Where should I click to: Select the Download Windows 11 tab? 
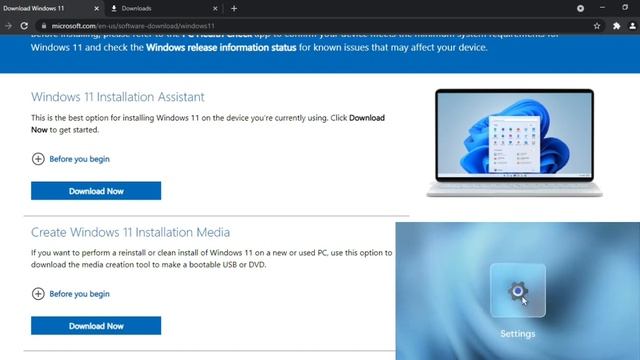point(51,8)
